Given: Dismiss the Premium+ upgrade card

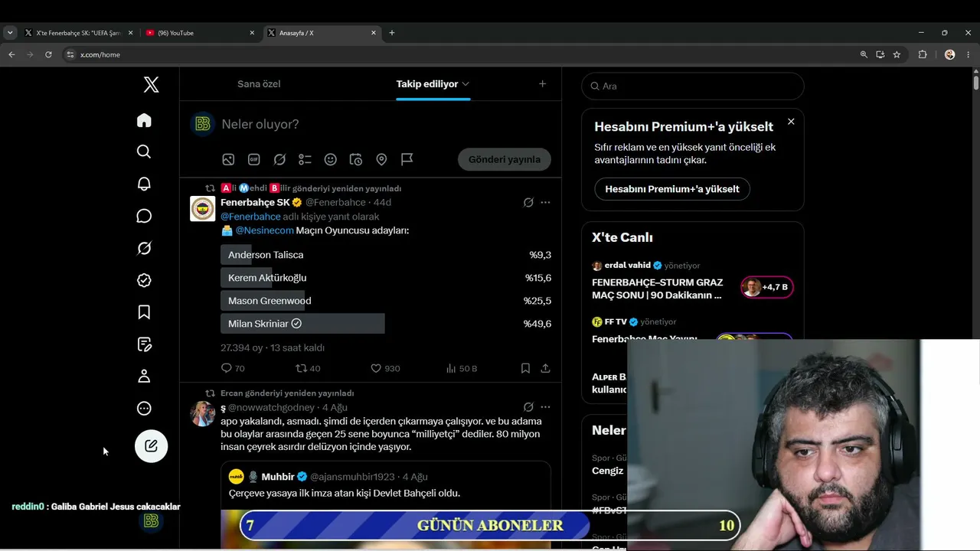Looking at the screenshot, I should pyautogui.click(x=791, y=122).
